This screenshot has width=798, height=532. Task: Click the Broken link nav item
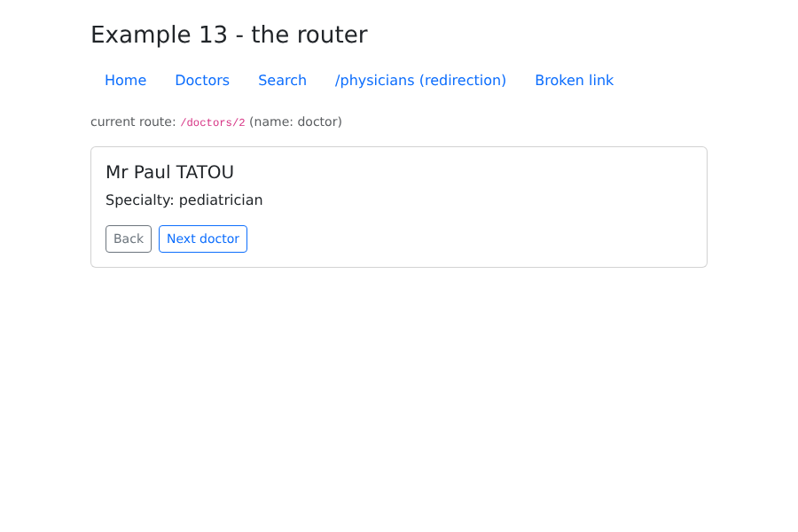coord(574,81)
